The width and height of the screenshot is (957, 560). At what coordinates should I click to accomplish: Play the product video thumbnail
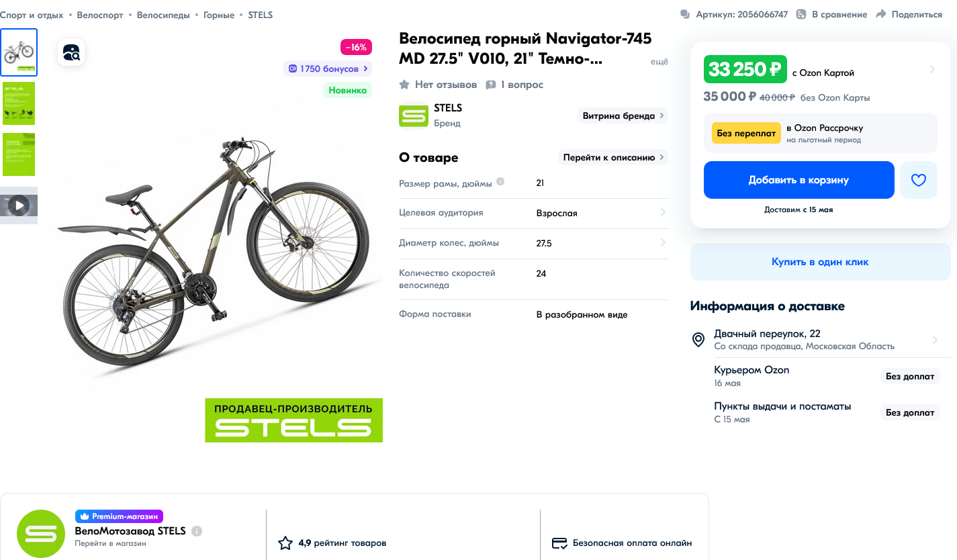click(x=19, y=205)
